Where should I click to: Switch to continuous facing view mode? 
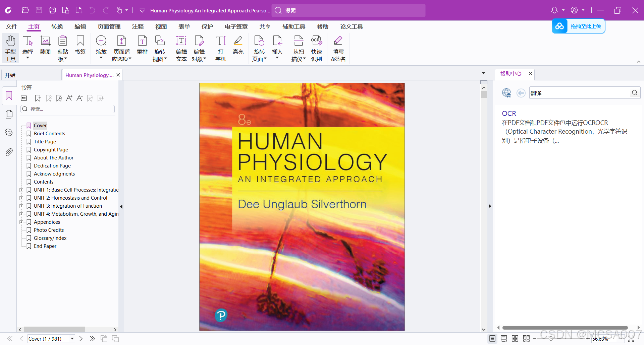527,339
